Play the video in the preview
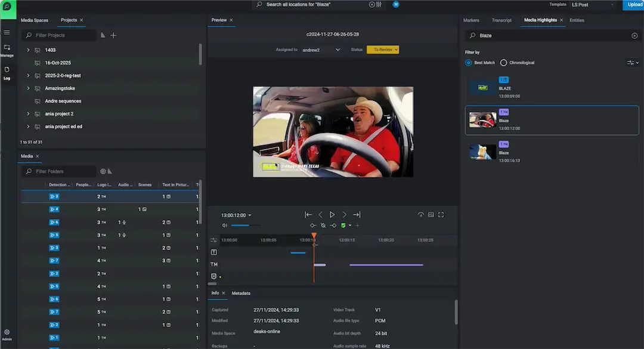The width and height of the screenshot is (644, 349). point(332,215)
